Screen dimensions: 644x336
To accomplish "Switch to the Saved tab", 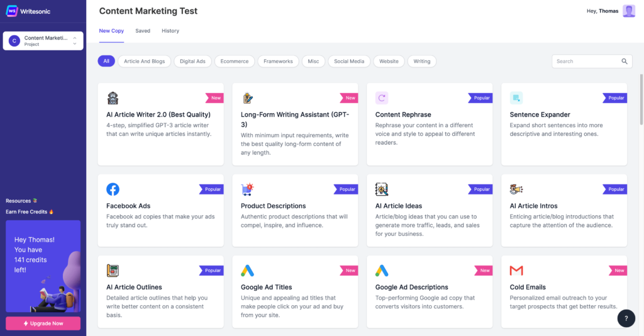I will click(x=143, y=31).
